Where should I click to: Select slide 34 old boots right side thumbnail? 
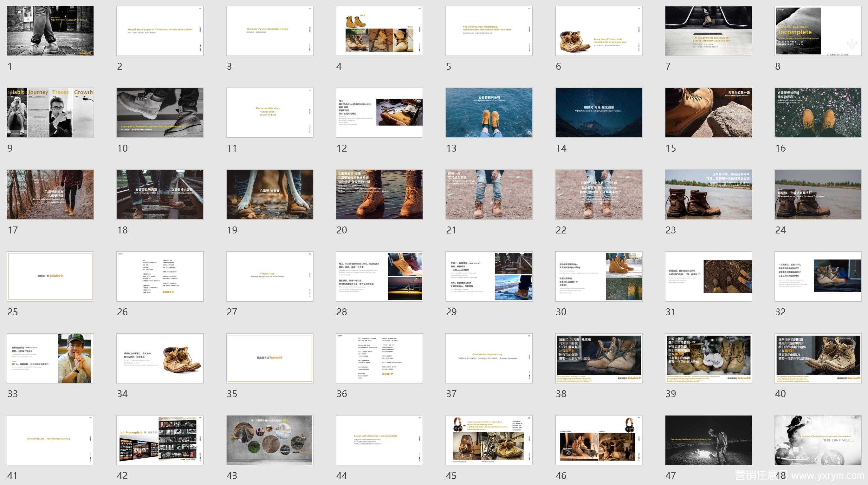(x=160, y=358)
